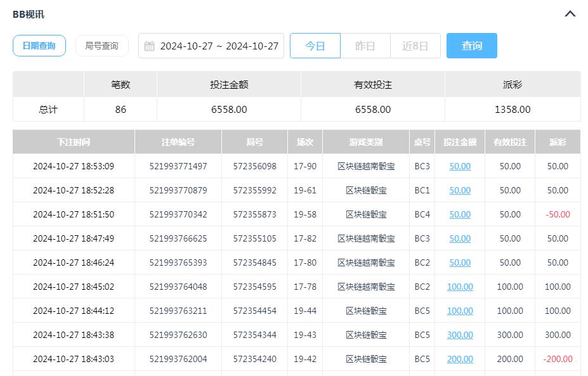
Task: Click the 查询 search button
Action: pyautogui.click(x=471, y=45)
